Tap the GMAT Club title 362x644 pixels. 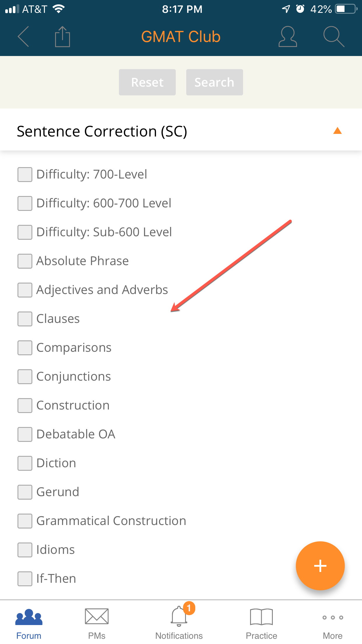click(x=181, y=37)
